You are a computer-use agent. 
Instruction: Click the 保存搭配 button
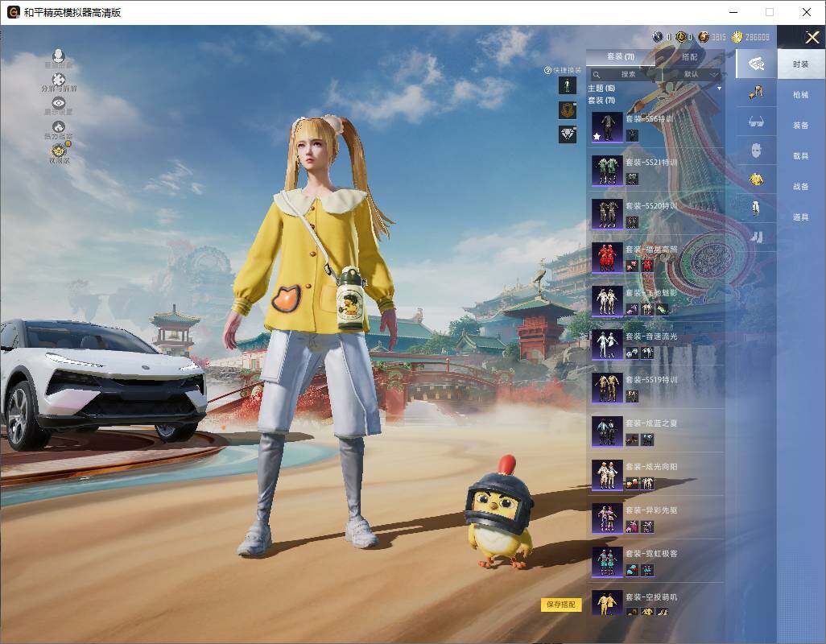(560, 604)
